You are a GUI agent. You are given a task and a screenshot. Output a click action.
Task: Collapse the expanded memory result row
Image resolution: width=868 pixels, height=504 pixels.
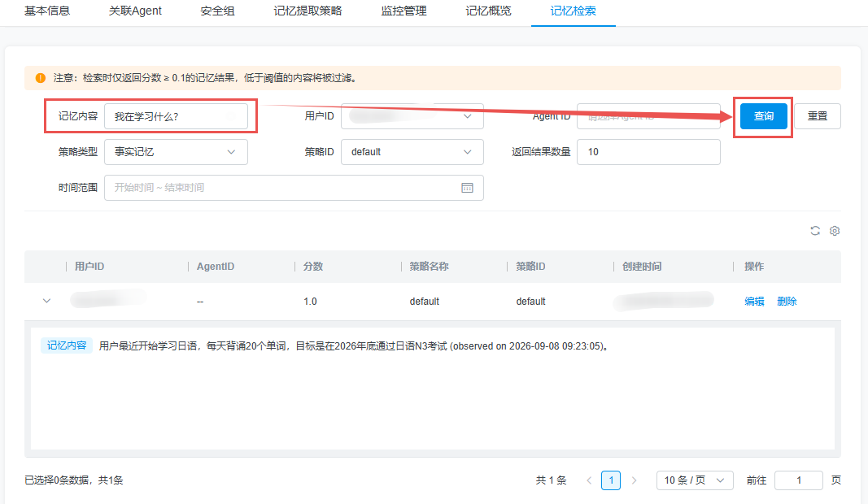[46, 301]
